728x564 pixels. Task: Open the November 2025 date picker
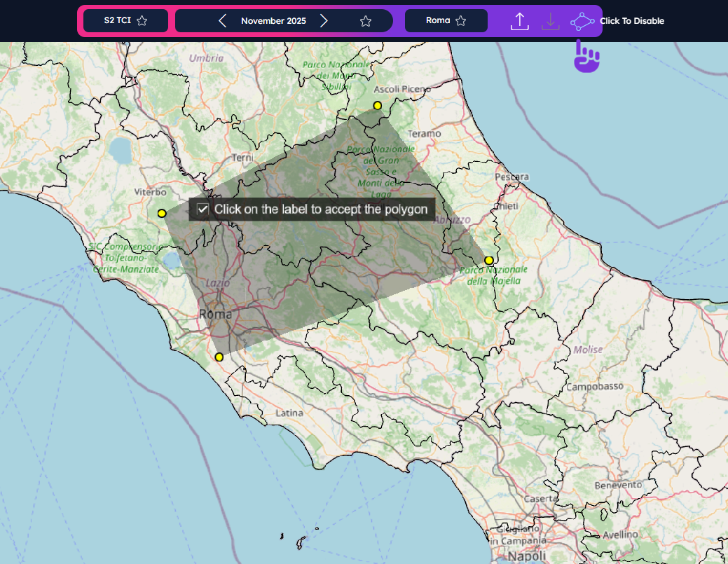click(x=273, y=21)
